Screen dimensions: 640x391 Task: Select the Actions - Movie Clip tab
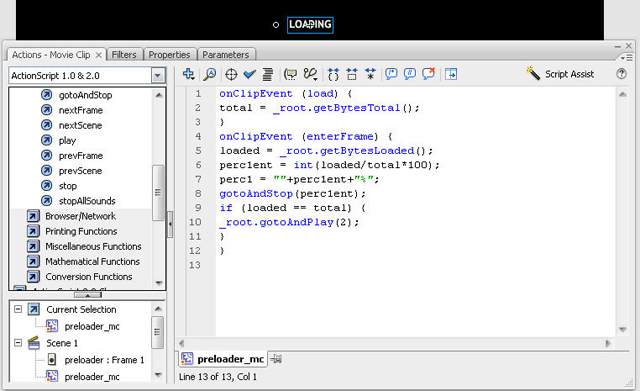51,55
